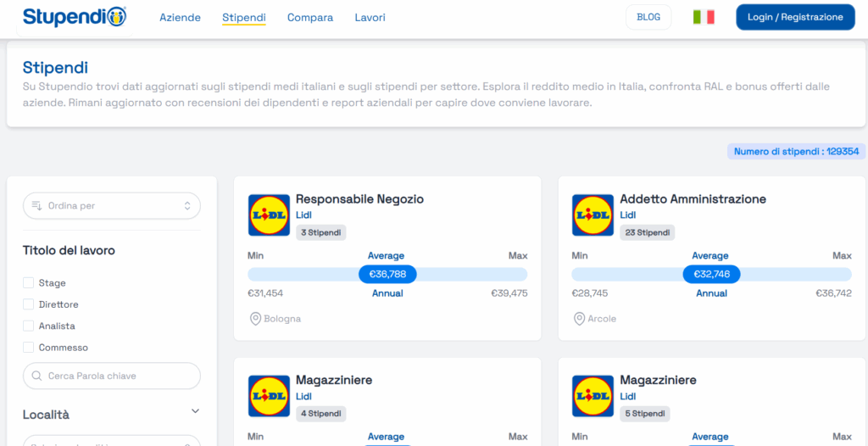The height and width of the screenshot is (446, 868).
Task: Click the BLOG button
Action: pyautogui.click(x=648, y=17)
